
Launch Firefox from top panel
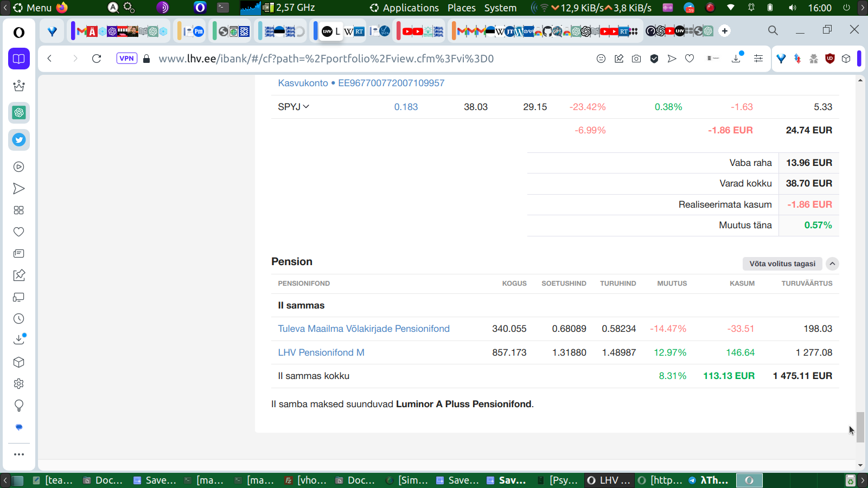pos(62,8)
